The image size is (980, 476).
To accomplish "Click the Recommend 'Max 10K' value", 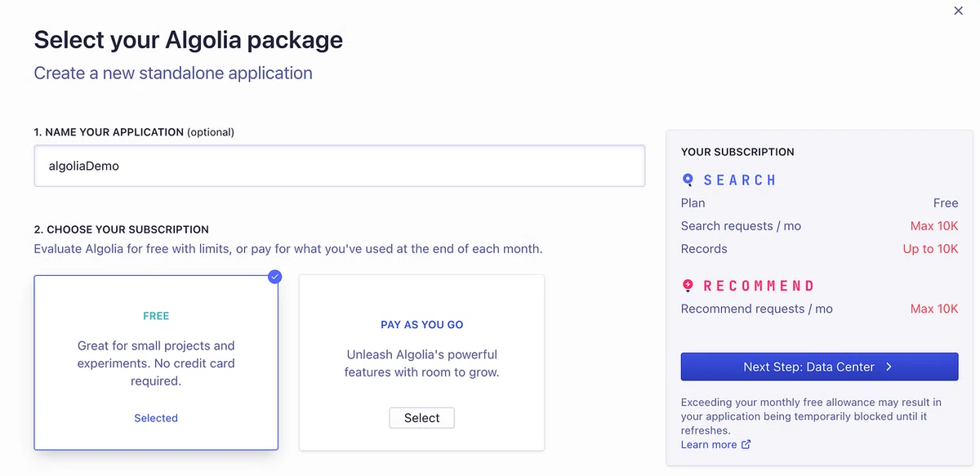I will [x=934, y=309].
